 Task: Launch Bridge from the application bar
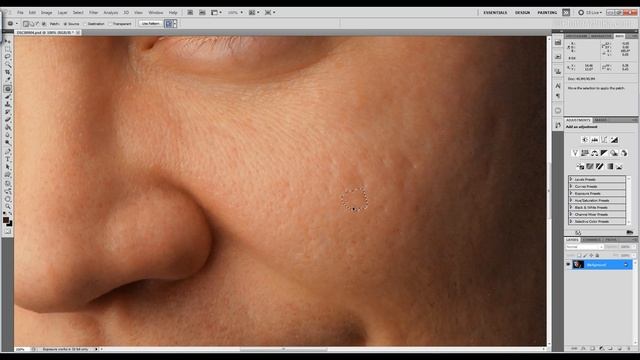(190, 13)
